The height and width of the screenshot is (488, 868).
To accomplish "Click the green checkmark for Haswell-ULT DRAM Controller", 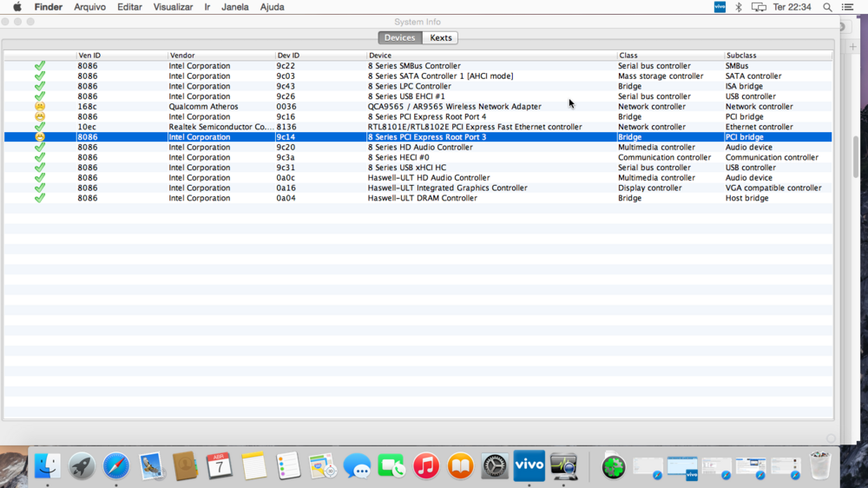I will (40, 198).
